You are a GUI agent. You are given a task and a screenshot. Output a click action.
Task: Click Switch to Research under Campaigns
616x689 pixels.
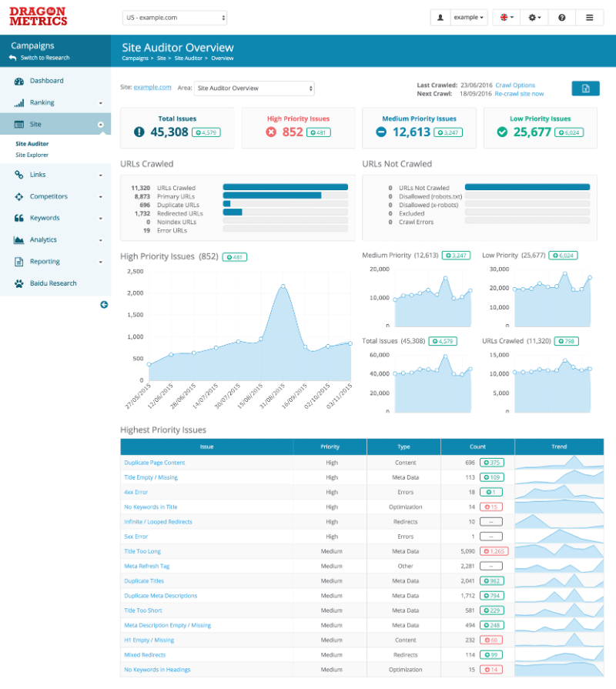[41, 57]
